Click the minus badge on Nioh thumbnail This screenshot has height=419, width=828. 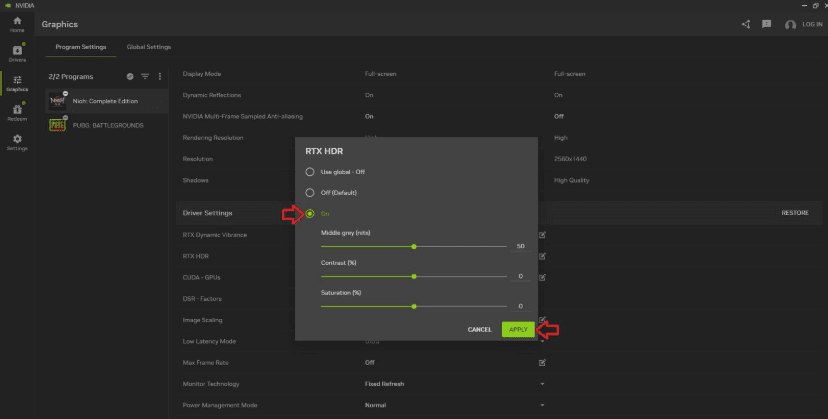pos(65,94)
